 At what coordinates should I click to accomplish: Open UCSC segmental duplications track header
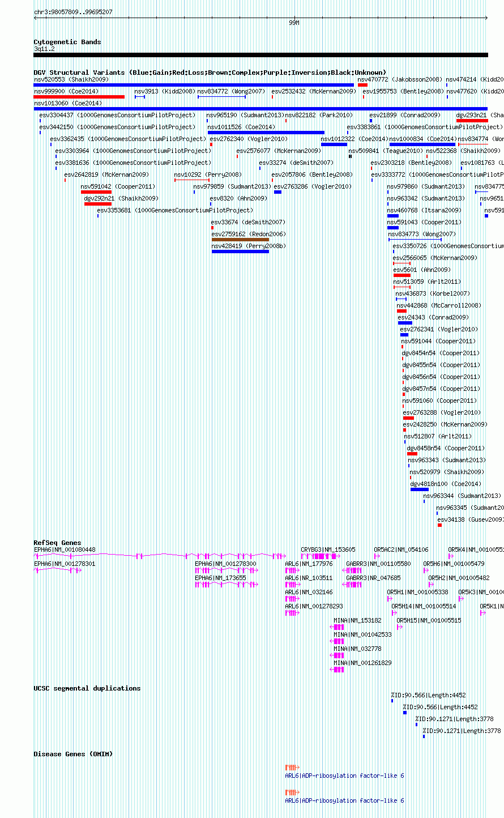pyautogui.click(x=87, y=688)
